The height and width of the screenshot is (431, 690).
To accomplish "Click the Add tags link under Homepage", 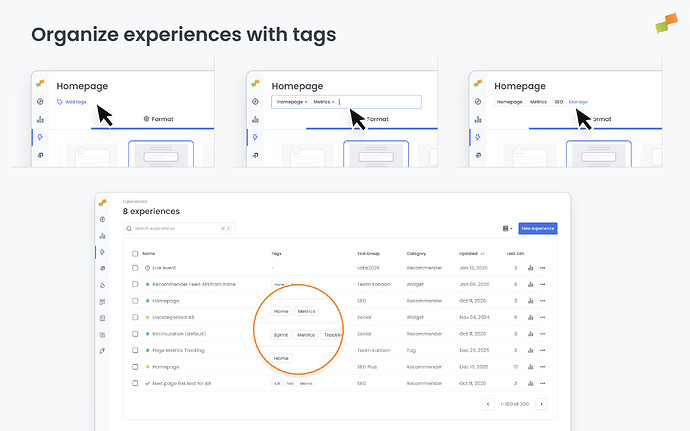I will (75, 102).
